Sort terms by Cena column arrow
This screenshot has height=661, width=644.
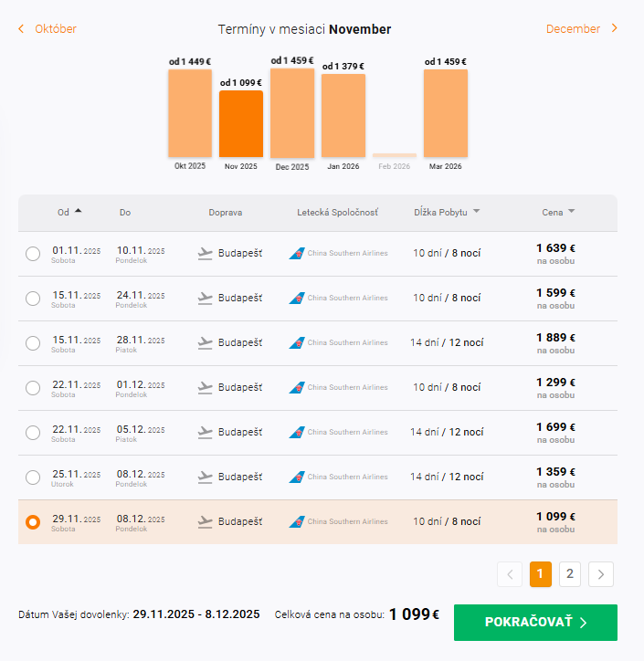571,212
